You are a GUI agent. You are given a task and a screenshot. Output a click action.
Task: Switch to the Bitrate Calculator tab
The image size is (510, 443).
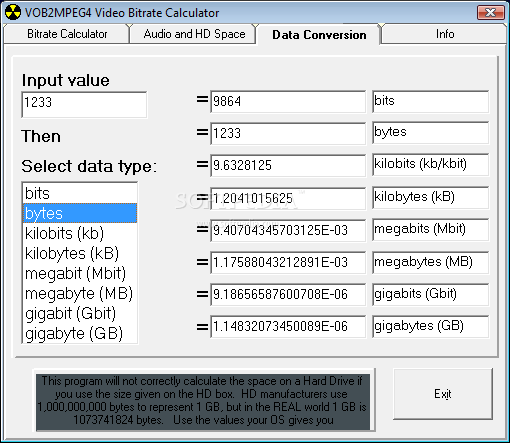67,34
